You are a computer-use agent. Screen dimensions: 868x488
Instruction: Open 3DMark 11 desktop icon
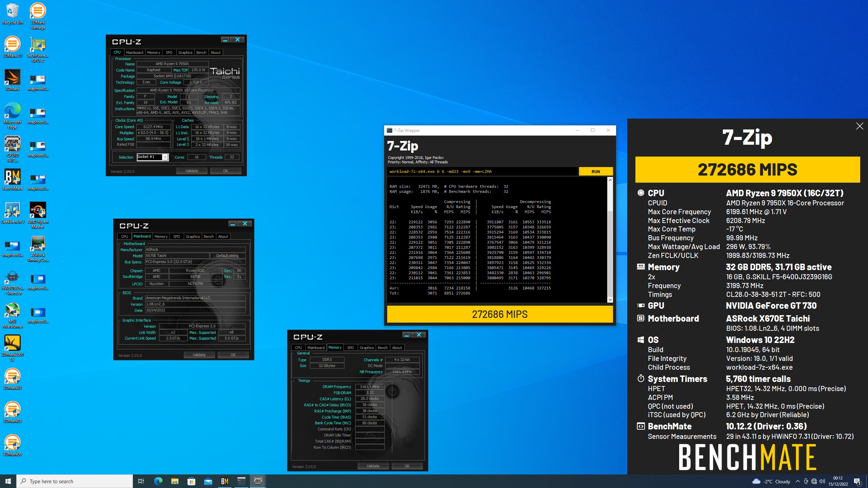point(13,47)
